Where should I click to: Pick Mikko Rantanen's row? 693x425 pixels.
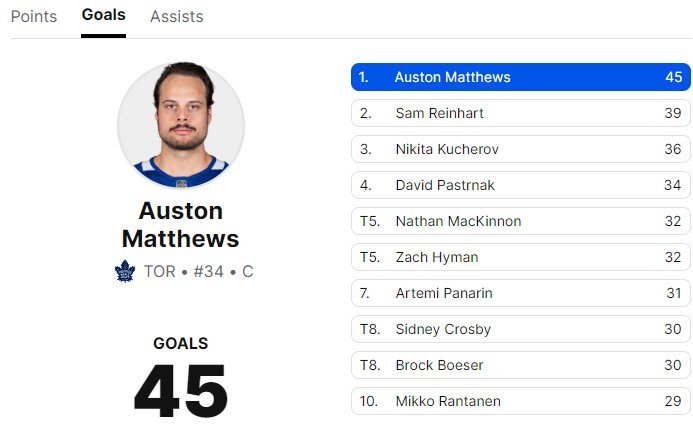(x=520, y=401)
